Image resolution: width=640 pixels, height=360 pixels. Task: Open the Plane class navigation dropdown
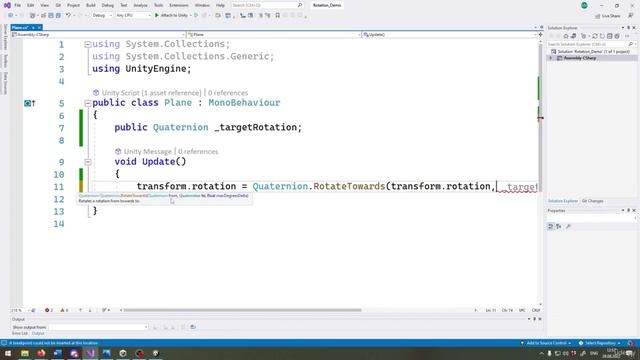tap(273, 35)
